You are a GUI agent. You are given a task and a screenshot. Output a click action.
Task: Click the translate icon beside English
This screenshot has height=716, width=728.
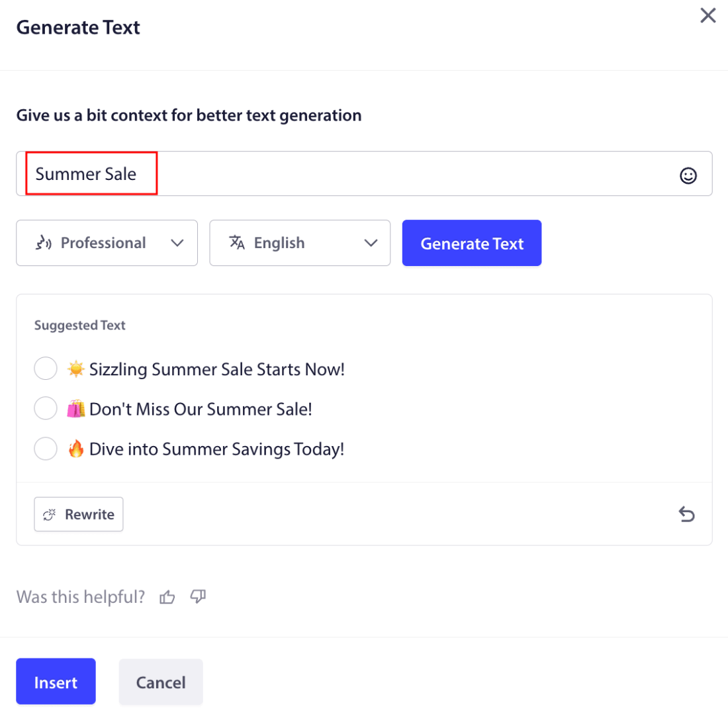[x=237, y=243]
